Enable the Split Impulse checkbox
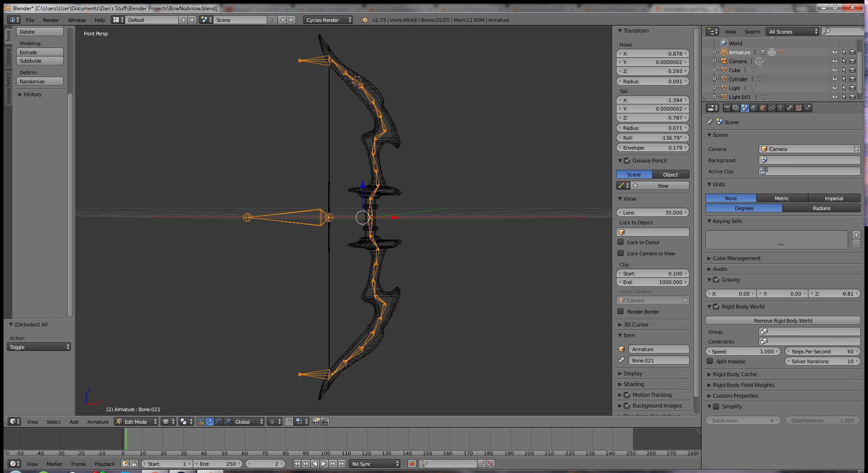868x473 pixels. click(x=710, y=361)
